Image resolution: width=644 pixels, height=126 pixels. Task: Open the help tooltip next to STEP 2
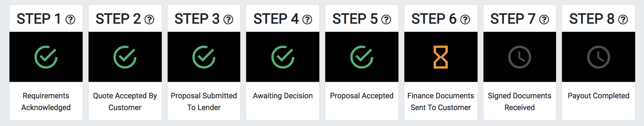click(149, 20)
